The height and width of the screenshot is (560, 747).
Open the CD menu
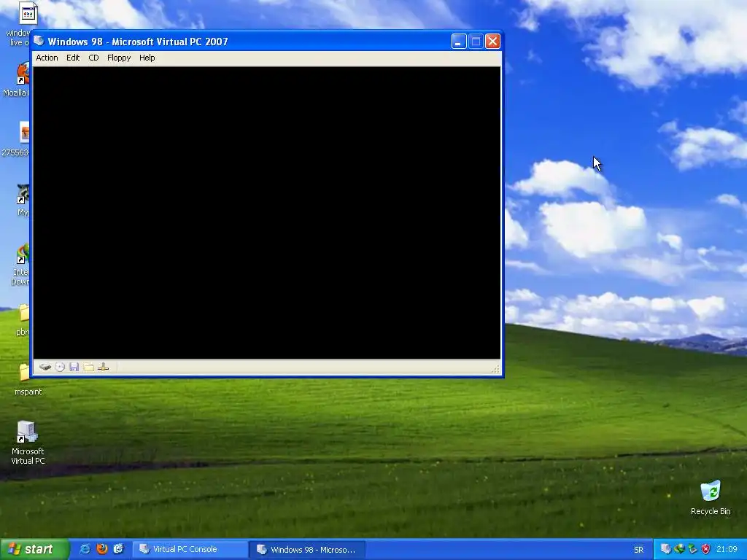point(93,58)
